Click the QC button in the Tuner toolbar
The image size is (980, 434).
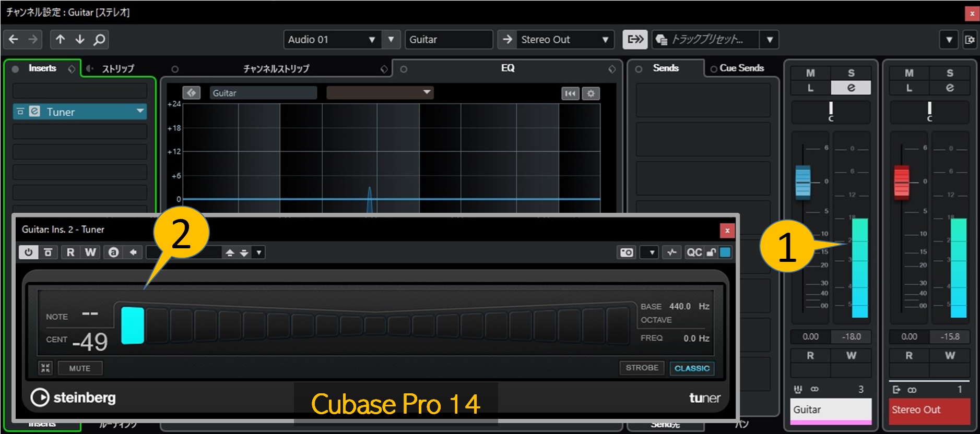pos(694,253)
